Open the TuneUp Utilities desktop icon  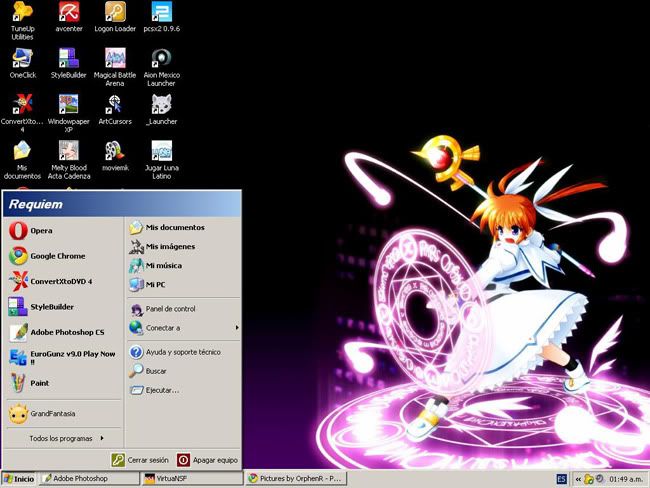[x=22, y=21]
